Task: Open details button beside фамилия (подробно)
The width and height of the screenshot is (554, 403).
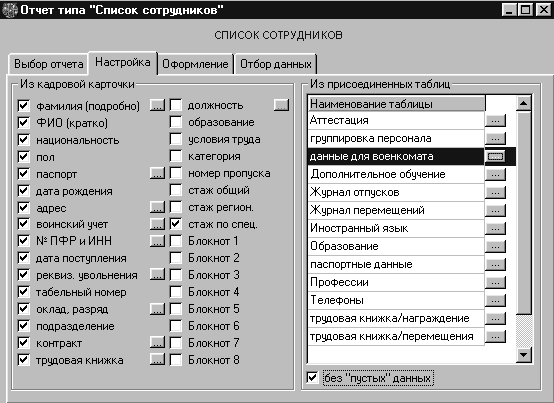Action: tap(157, 105)
